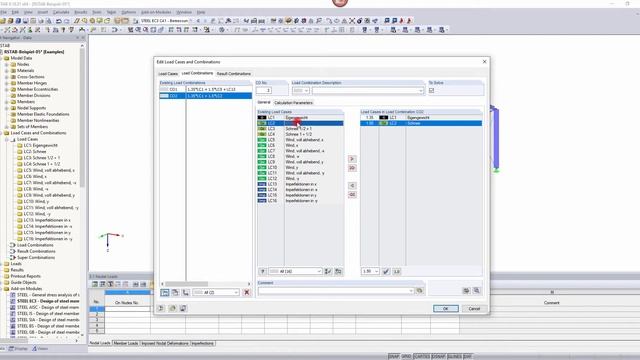Viewport: 640px width, 360px height.
Task: Toggle OSNAP in status bar
Action: pyautogui.click(x=439, y=356)
